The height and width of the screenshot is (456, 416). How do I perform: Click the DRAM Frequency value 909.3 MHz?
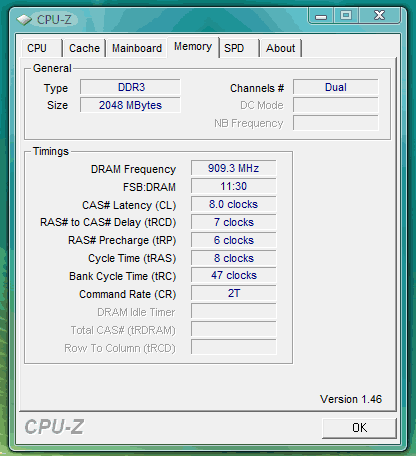point(234,168)
